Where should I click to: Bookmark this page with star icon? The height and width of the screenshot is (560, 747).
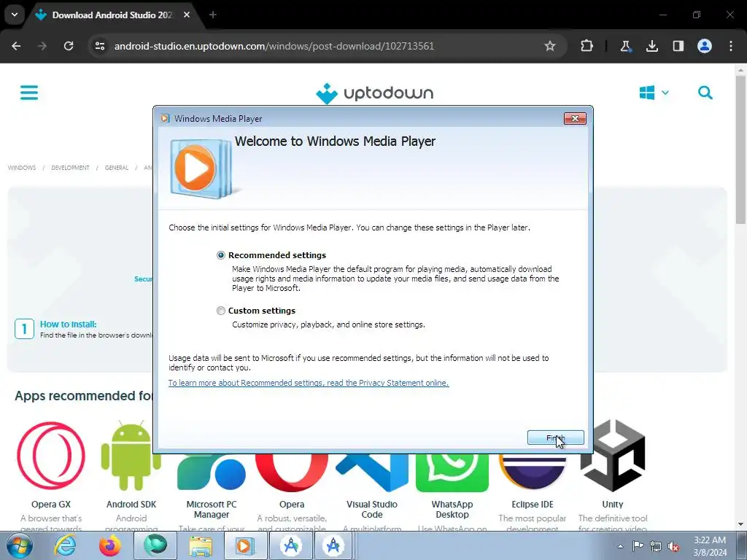pos(550,46)
